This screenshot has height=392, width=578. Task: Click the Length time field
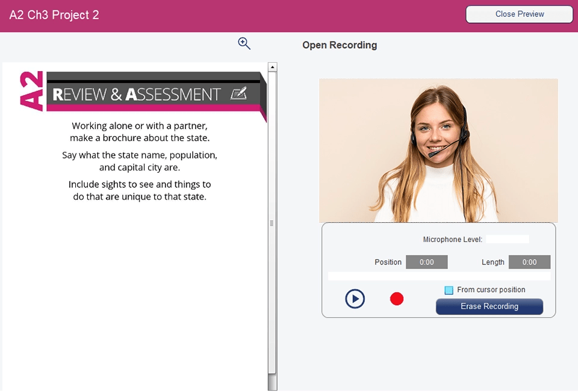click(x=529, y=262)
